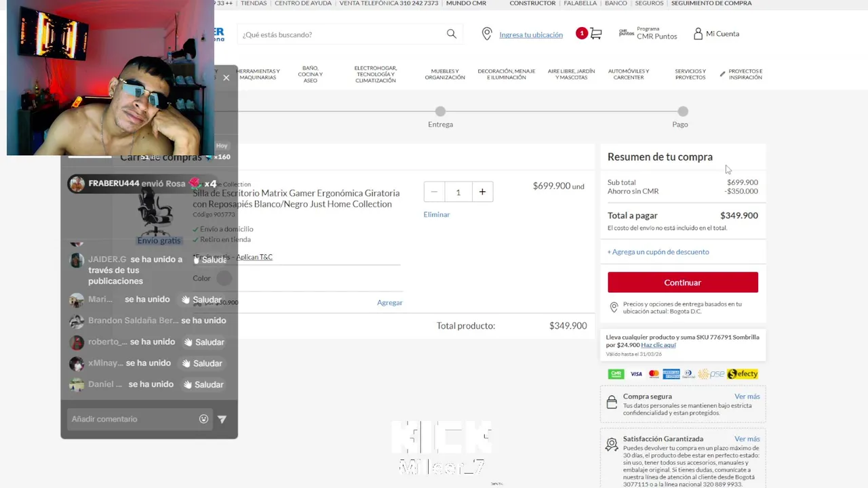Click Seguros in top bar

click(649, 3)
